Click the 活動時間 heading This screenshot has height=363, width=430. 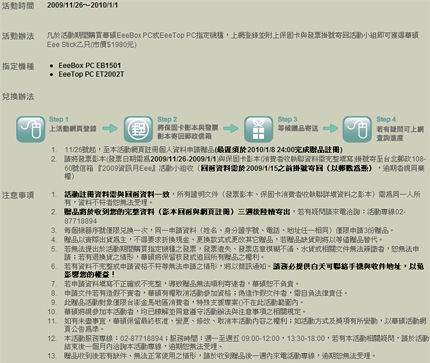(18, 6)
